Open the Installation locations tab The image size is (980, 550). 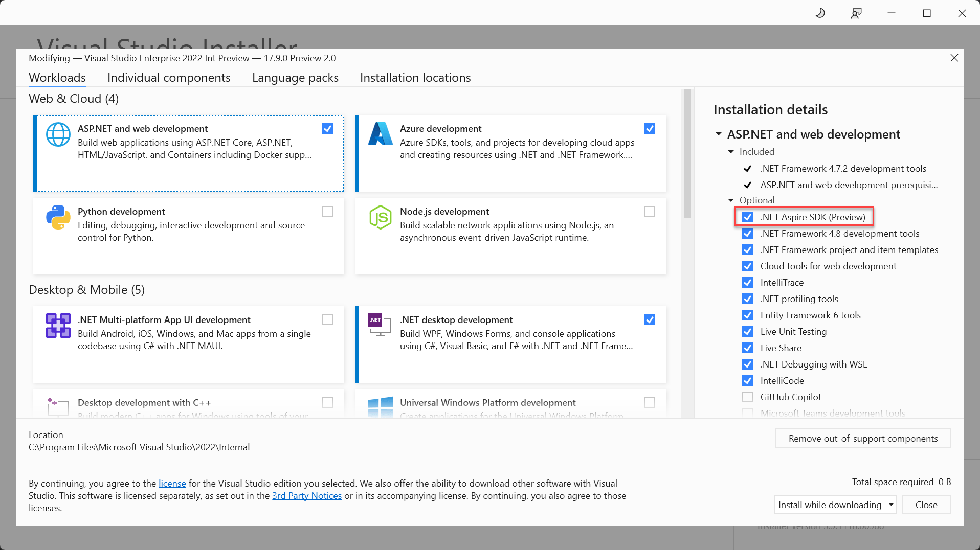click(415, 78)
